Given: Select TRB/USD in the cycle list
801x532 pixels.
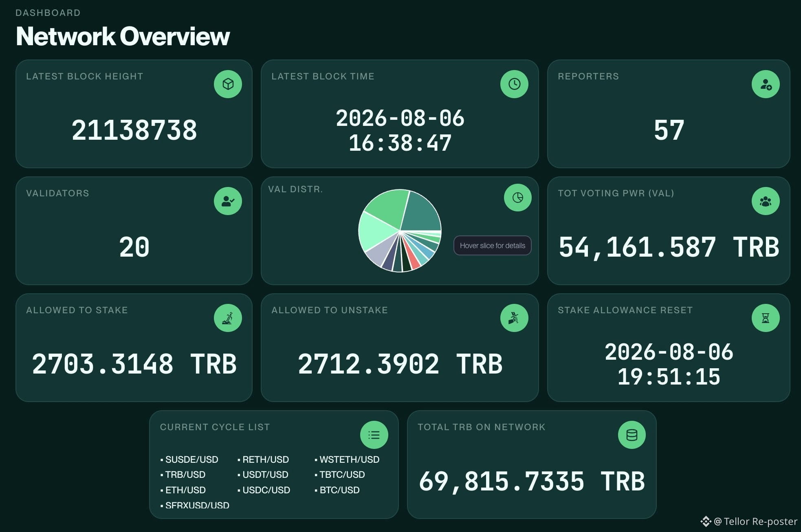Looking at the screenshot, I should coord(185,475).
